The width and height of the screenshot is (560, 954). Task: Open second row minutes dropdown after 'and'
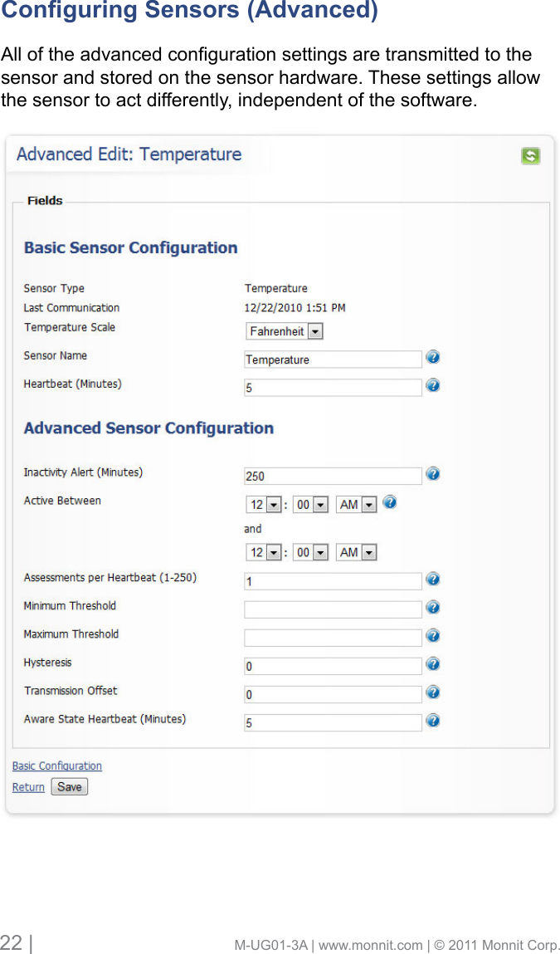311,552
